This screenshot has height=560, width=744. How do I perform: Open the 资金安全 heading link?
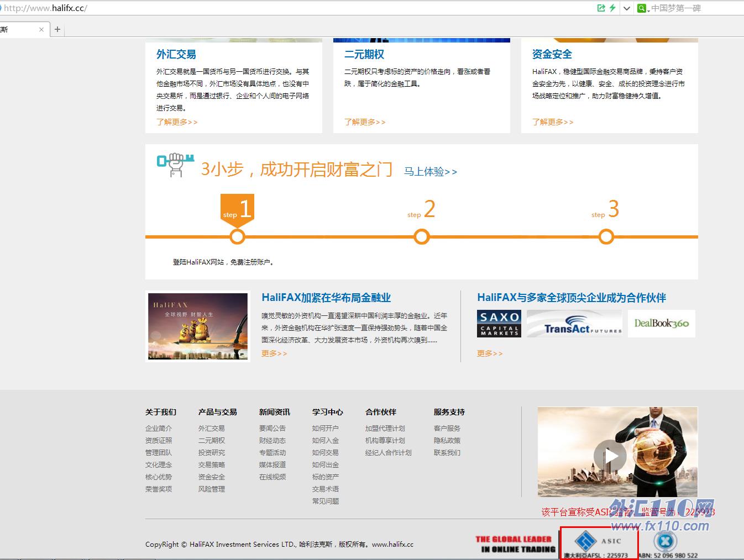pyautogui.click(x=552, y=54)
